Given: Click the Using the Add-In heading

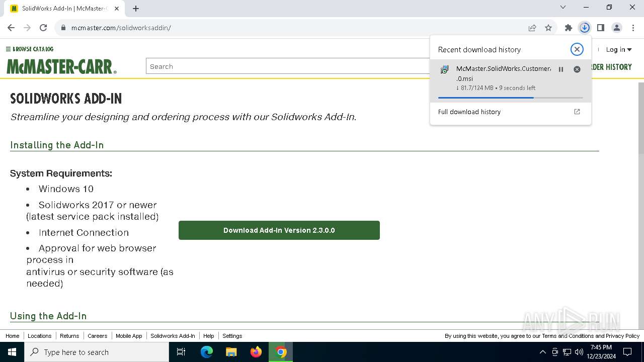Looking at the screenshot, I should point(48,316).
